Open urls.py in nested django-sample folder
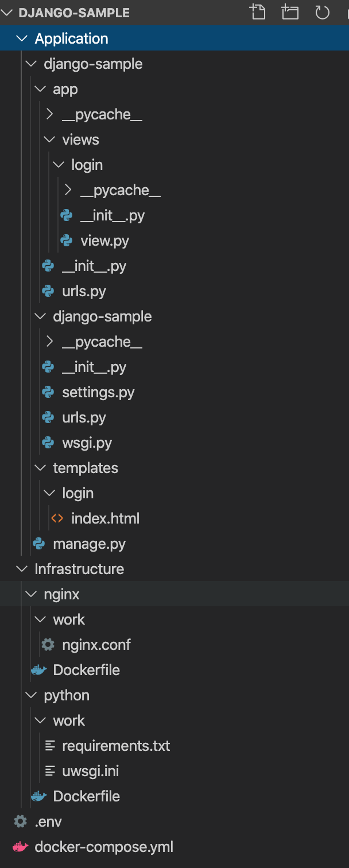This screenshot has height=868, width=349. coord(84,417)
